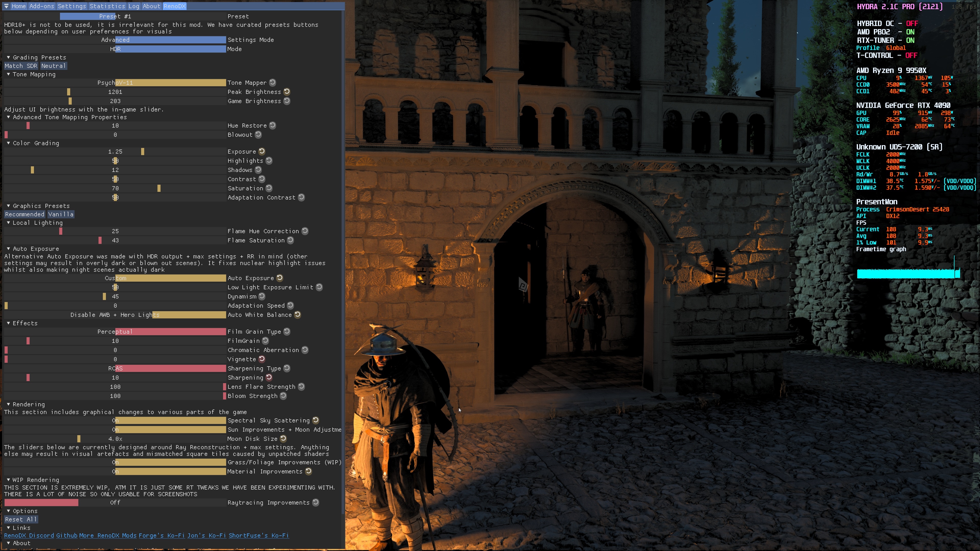Image resolution: width=980 pixels, height=551 pixels.
Task: Select the Preset #1 slot selector
Action: point(115,16)
